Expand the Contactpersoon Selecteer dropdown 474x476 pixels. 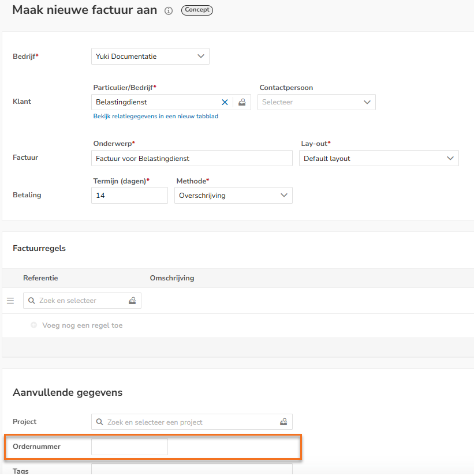[x=316, y=102]
